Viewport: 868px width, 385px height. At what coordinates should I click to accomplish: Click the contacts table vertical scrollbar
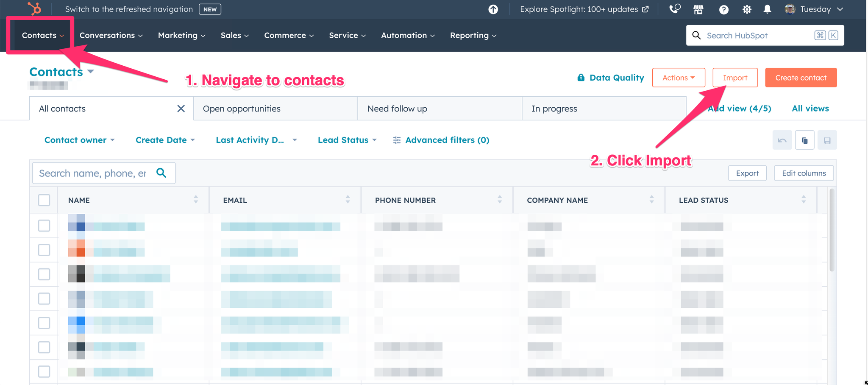pyautogui.click(x=832, y=230)
